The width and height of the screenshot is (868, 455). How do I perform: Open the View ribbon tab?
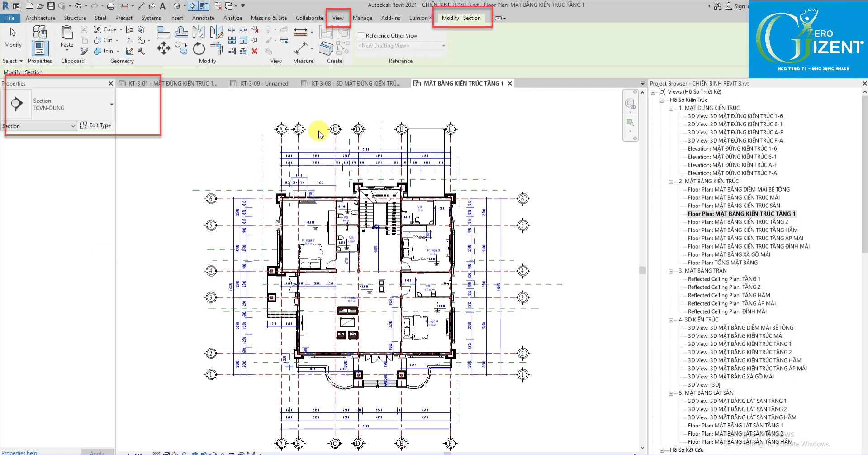tap(338, 18)
